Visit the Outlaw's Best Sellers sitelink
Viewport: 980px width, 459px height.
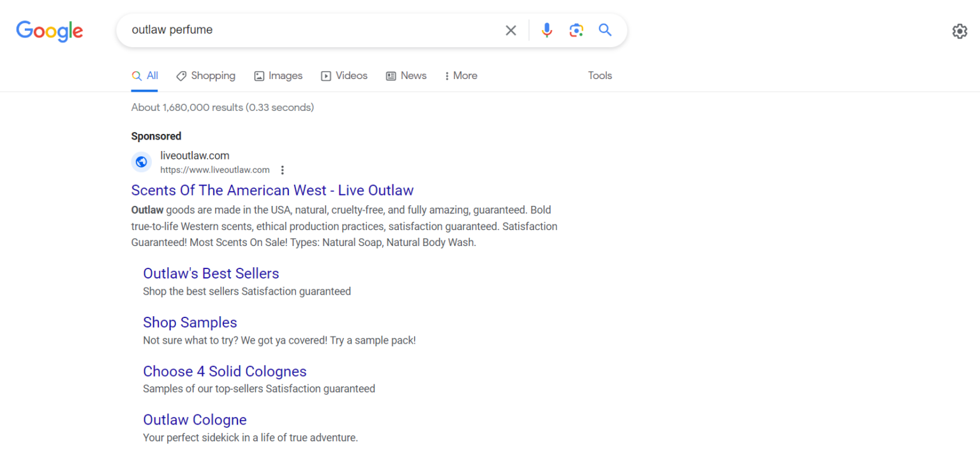point(211,273)
